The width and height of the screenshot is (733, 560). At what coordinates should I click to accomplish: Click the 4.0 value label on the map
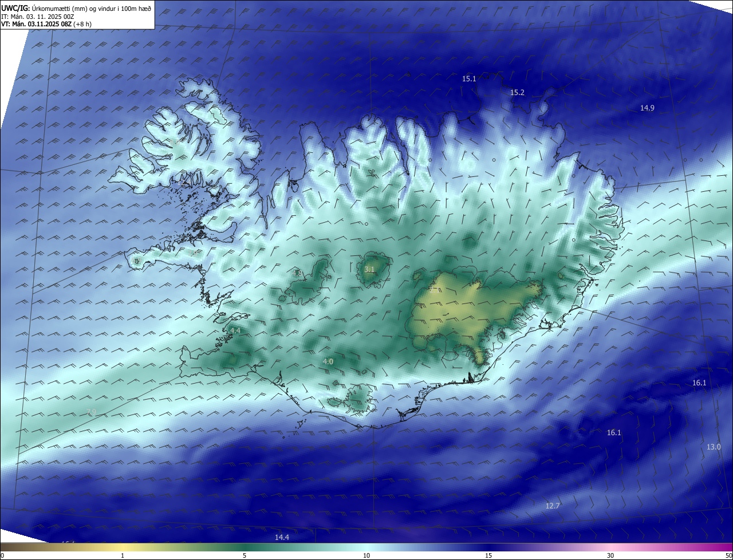tap(328, 361)
